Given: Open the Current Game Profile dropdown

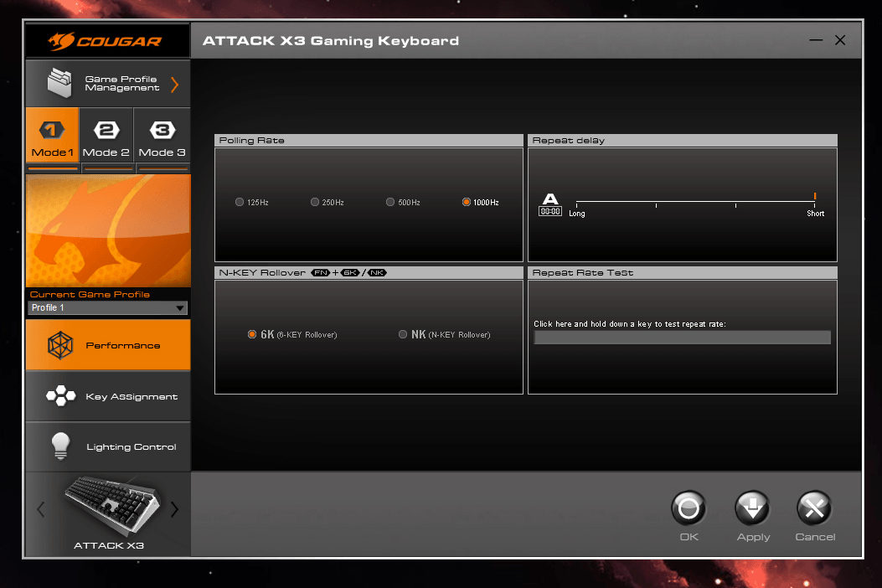Looking at the screenshot, I should click(x=107, y=307).
